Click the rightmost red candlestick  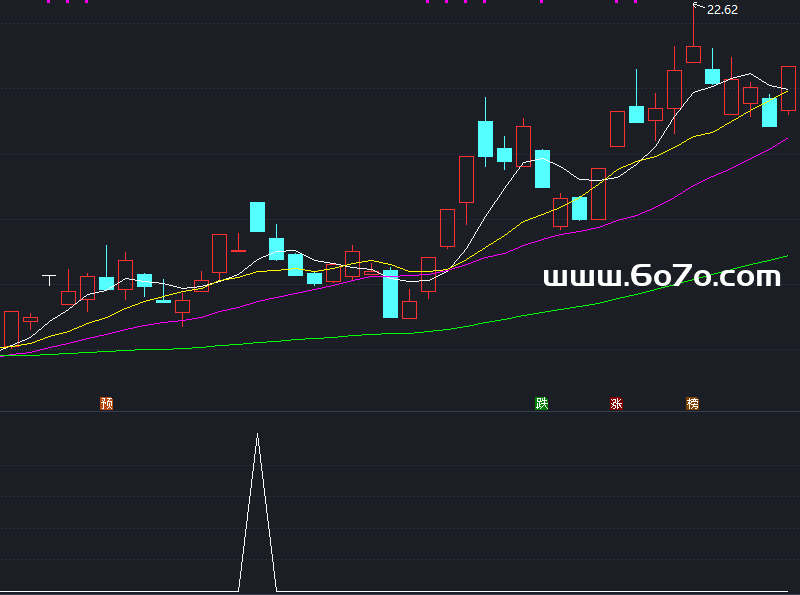point(788,88)
